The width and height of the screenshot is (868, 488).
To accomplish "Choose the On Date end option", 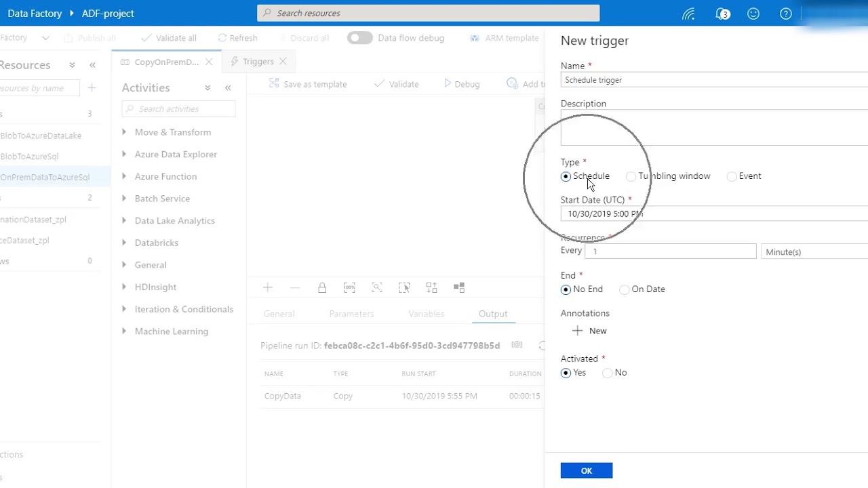I will point(625,289).
